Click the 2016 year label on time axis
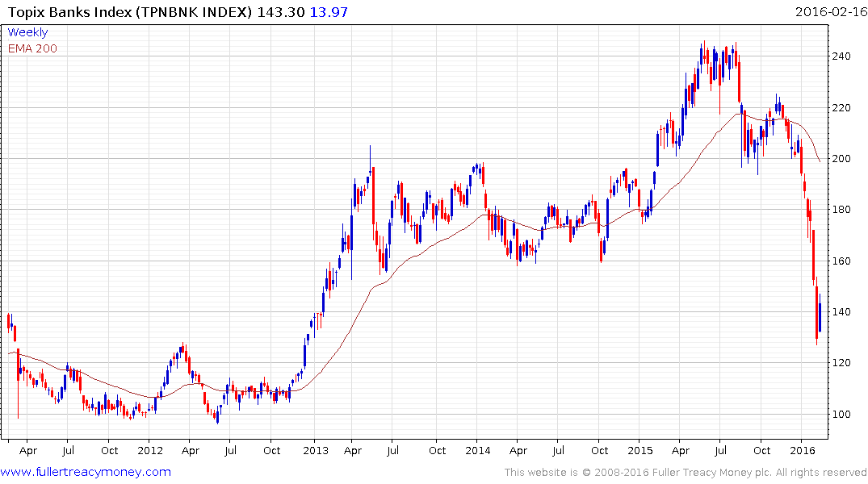Screen dimensions: 868x484 coord(803,450)
